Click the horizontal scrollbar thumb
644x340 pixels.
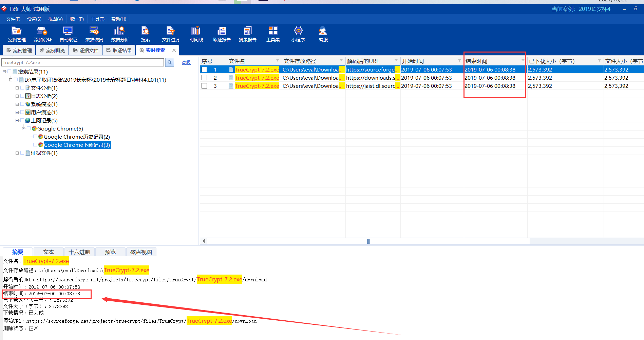pos(368,241)
